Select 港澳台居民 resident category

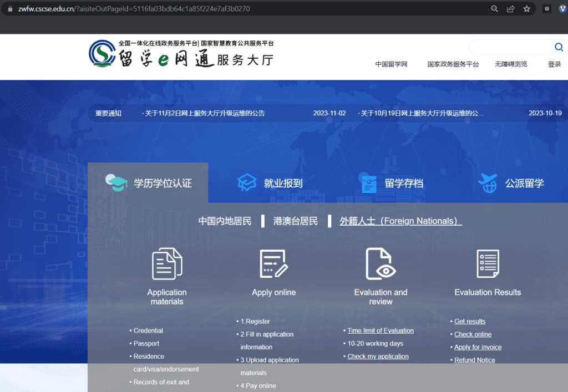295,221
